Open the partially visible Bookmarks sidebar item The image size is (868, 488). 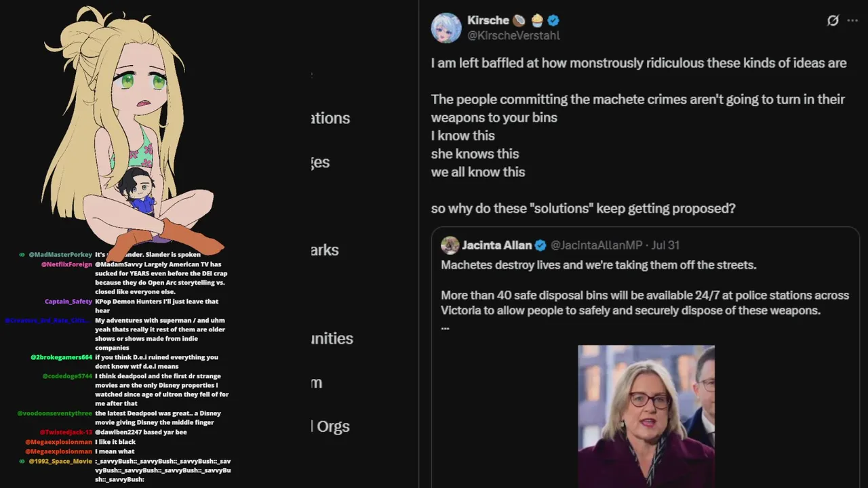[x=325, y=250]
